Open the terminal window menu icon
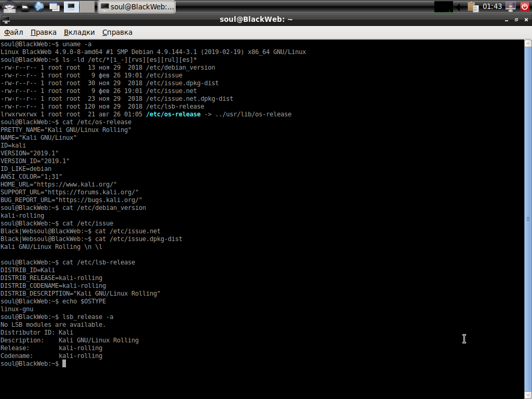Screen dimensions: 532x399 point(6,20)
